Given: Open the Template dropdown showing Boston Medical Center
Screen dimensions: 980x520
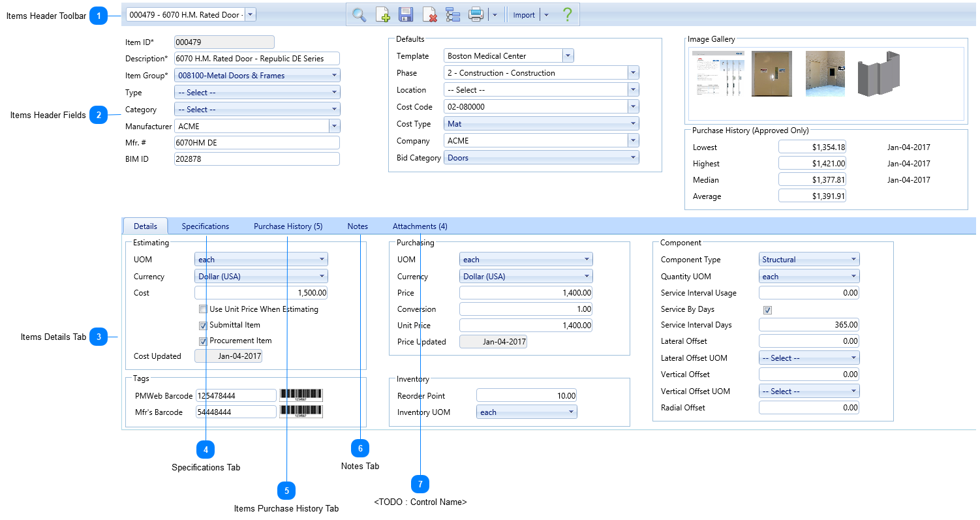Looking at the screenshot, I should tap(568, 56).
